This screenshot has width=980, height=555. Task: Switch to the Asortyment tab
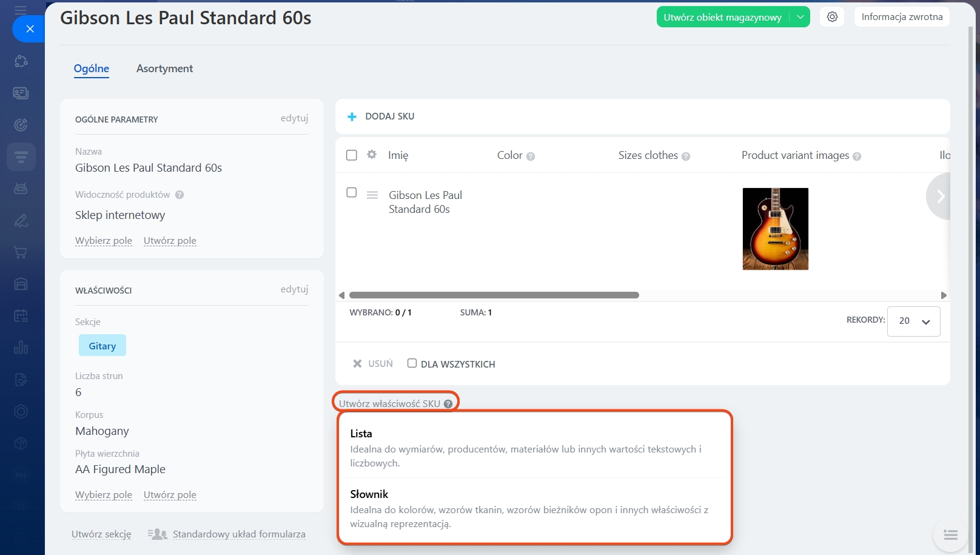[x=164, y=69]
